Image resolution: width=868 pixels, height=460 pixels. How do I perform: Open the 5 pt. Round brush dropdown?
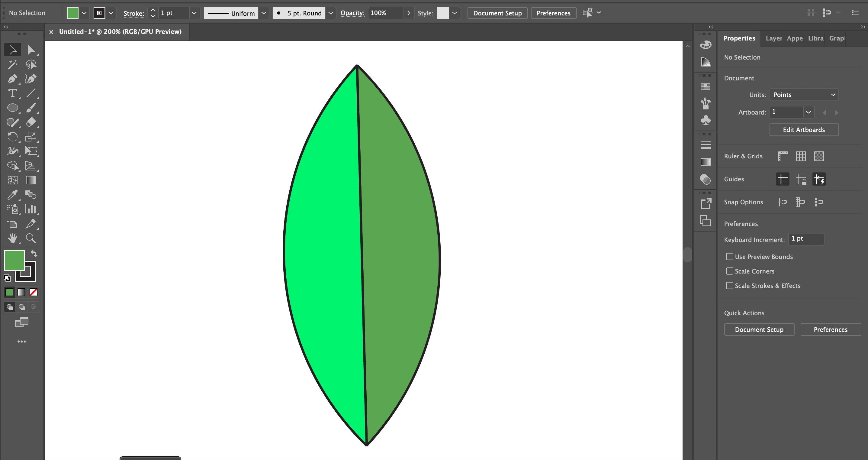330,13
